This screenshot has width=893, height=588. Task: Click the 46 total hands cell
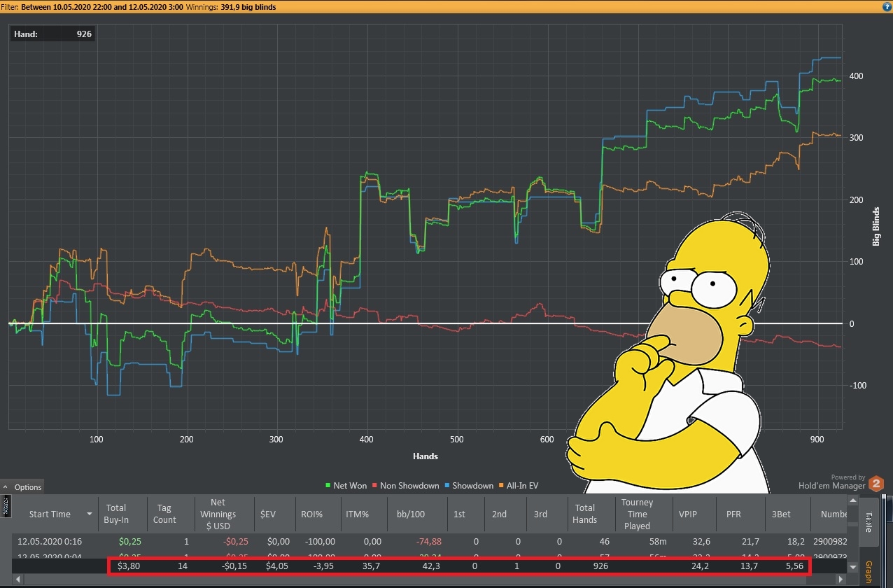click(x=604, y=541)
